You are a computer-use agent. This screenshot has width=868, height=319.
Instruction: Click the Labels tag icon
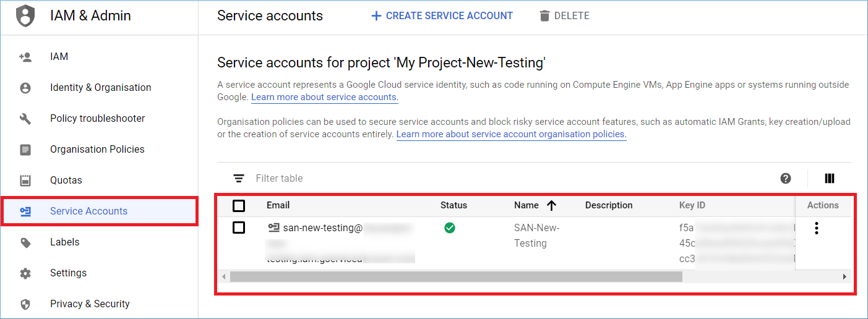(25, 242)
